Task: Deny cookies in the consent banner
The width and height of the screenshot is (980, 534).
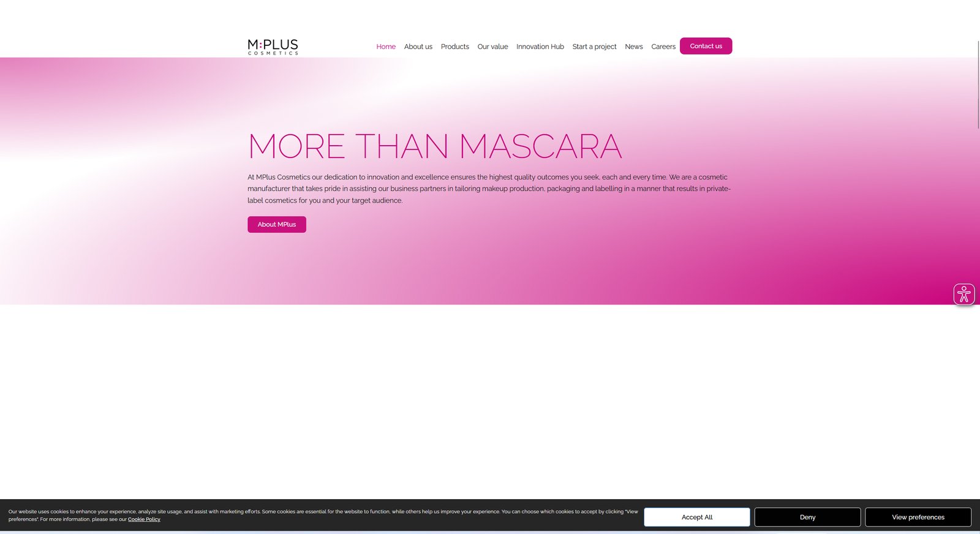Action: coord(807,517)
